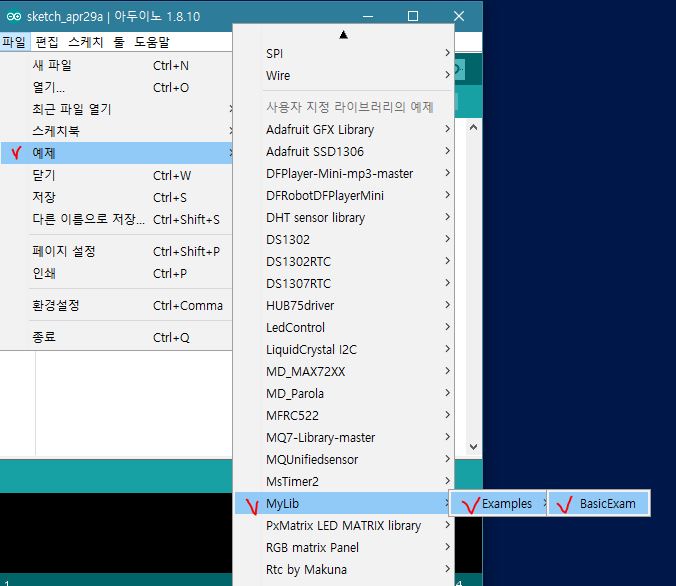Select the DS1302RTC library entry

click(344, 261)
